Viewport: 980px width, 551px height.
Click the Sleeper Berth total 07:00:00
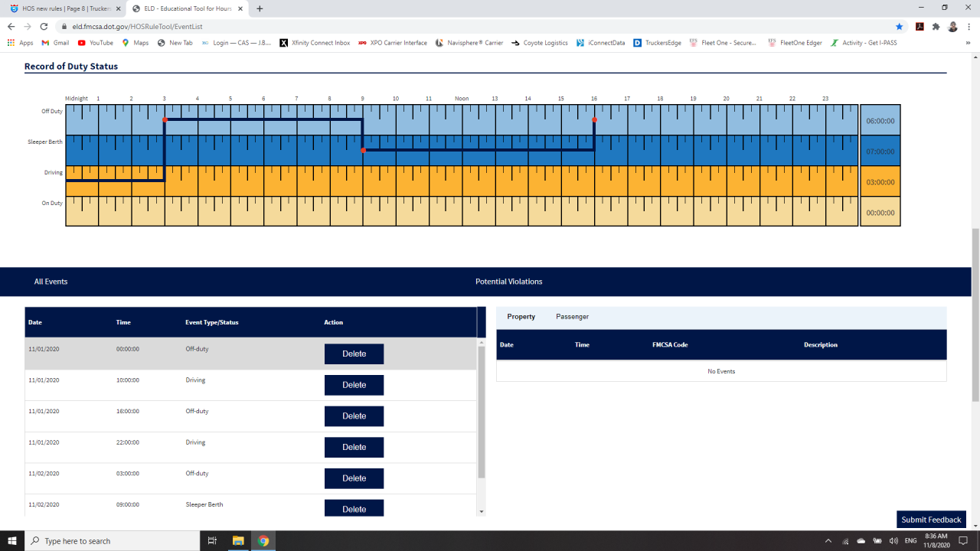tap(880, 152)
